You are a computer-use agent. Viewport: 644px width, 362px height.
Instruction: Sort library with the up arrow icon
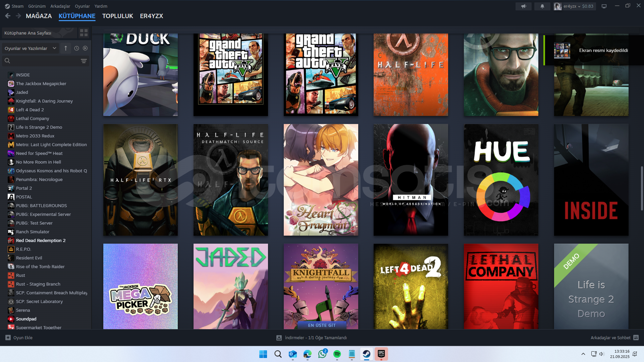(x=66, y=48)
